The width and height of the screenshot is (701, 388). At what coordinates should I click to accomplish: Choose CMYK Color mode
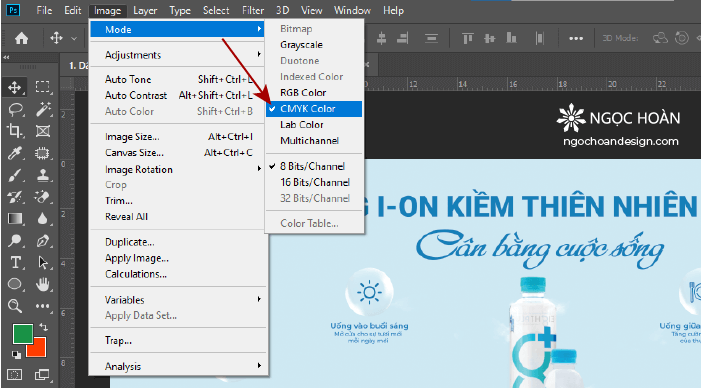click(314, 109)
